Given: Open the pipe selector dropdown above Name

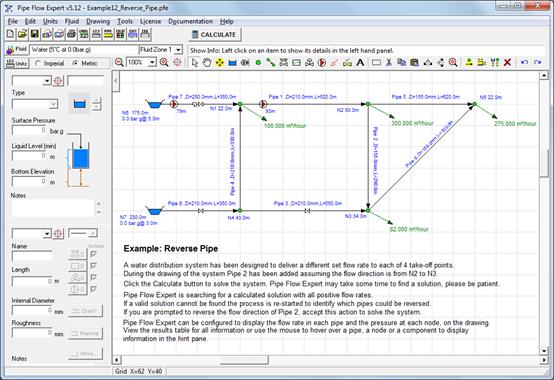Looking at the screenshot, I should 47,233.
